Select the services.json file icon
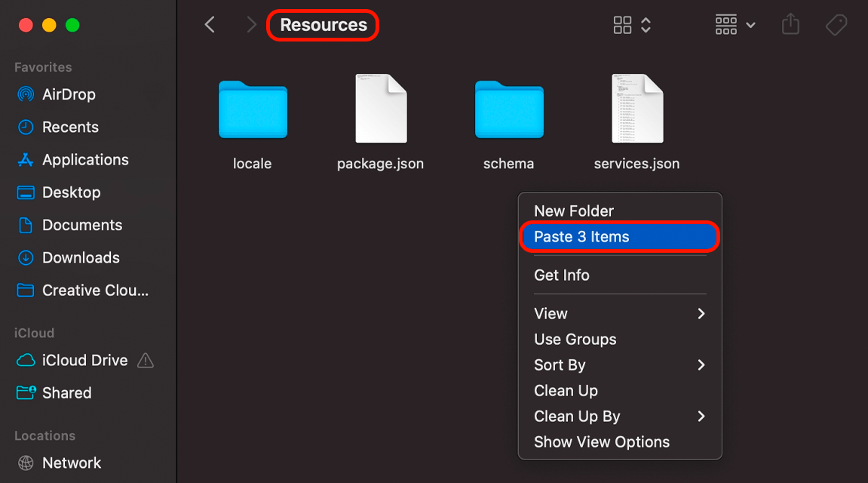 point(637,109)
